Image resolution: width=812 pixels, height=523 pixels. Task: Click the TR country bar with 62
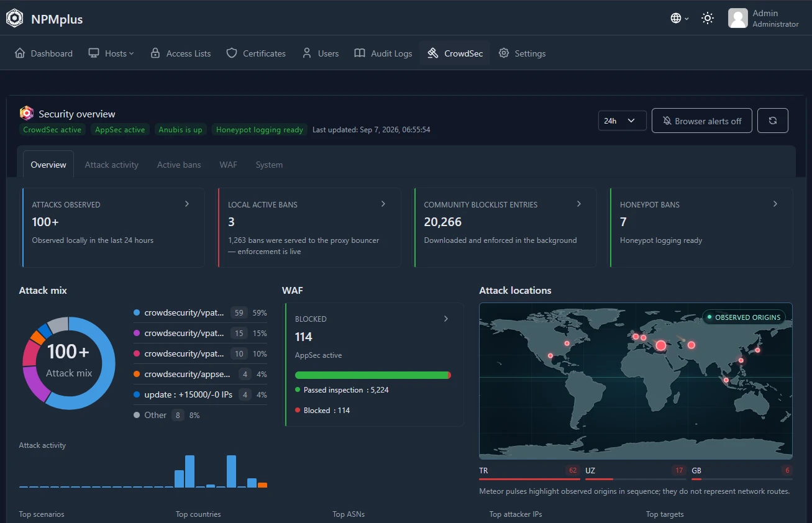click(529, 472)
